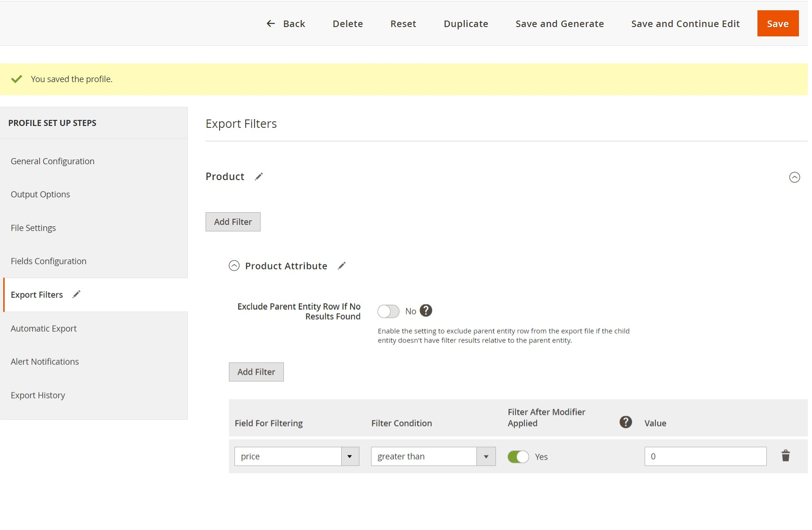This screenshot has height=530, width=812.
Task: Delete the price filter row with trash icon
Action: click(x=785, y=456)
